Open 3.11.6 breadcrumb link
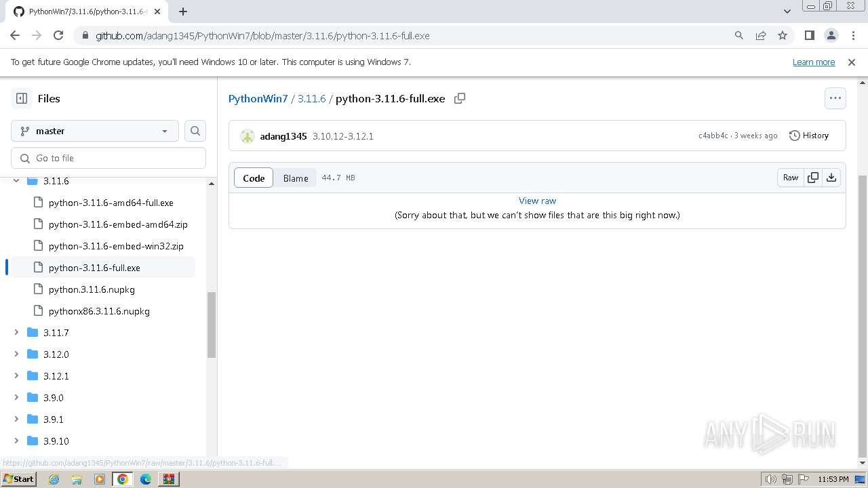This screenshot has width=868, height=488. pos(312,98)
